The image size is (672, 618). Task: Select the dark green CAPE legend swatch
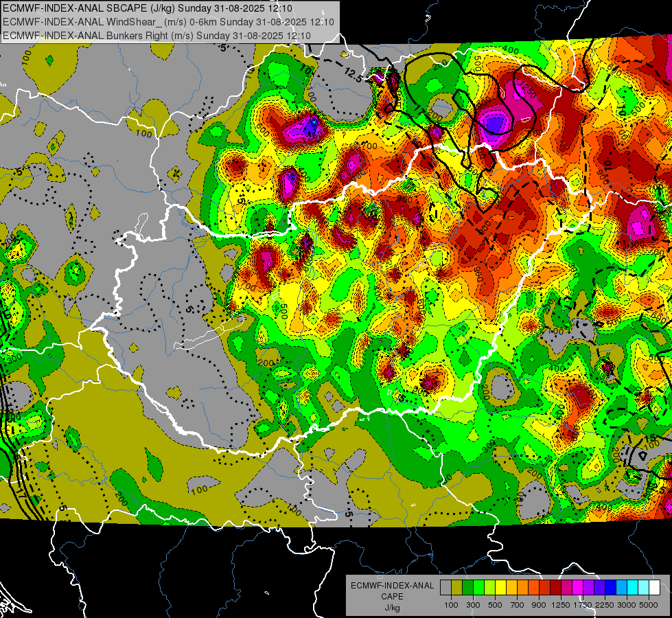click(467, 588)
